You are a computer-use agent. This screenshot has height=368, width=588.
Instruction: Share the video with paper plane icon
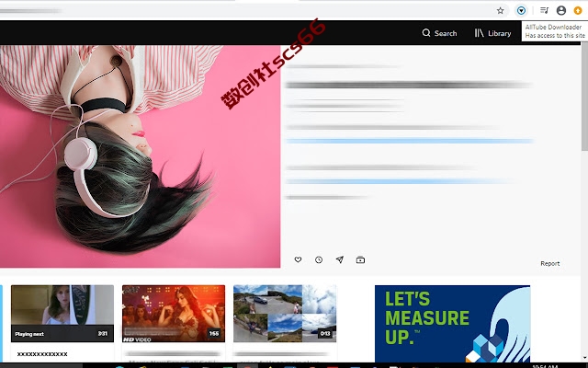pos(339,259)
